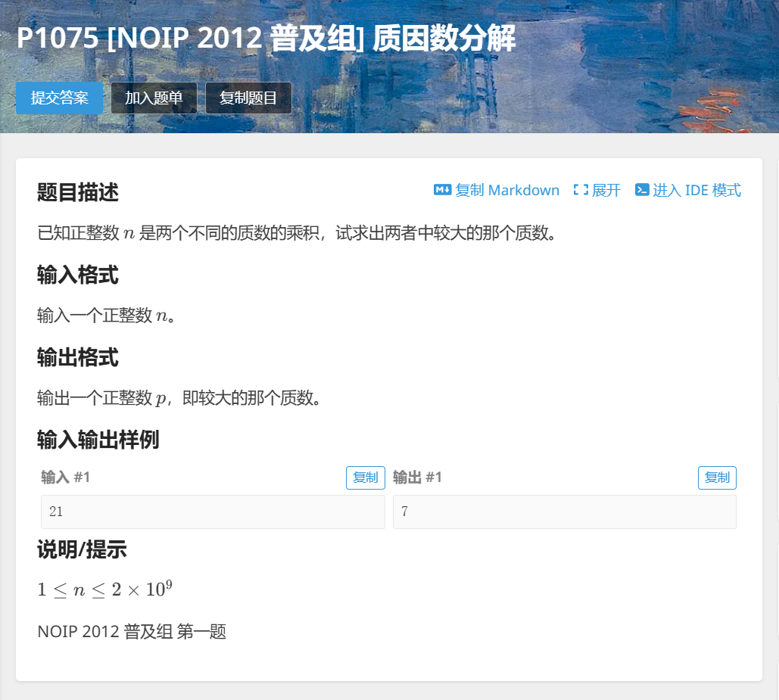Image resolution: width=779 pixels, height=700 pixels.
Task: Copy sample output #1 with its 复制 button
Action: (x=717, y=478)
